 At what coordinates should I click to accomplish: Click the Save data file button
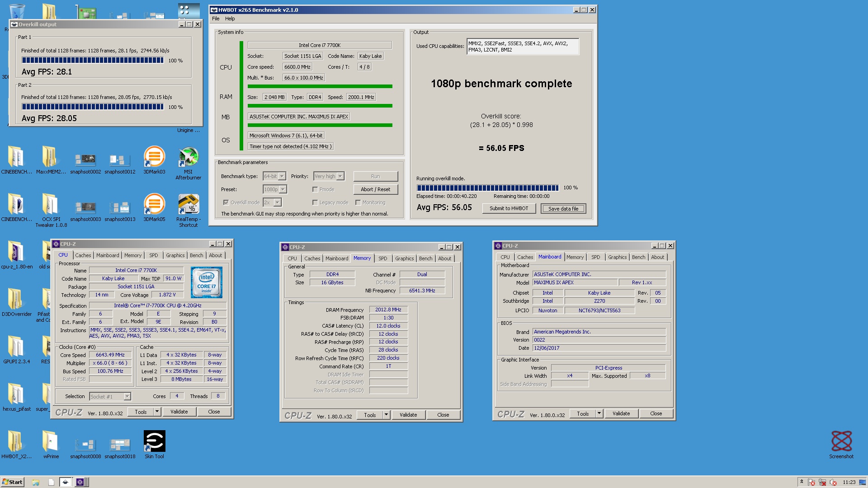pyautogui.click(x=563, y=208)
